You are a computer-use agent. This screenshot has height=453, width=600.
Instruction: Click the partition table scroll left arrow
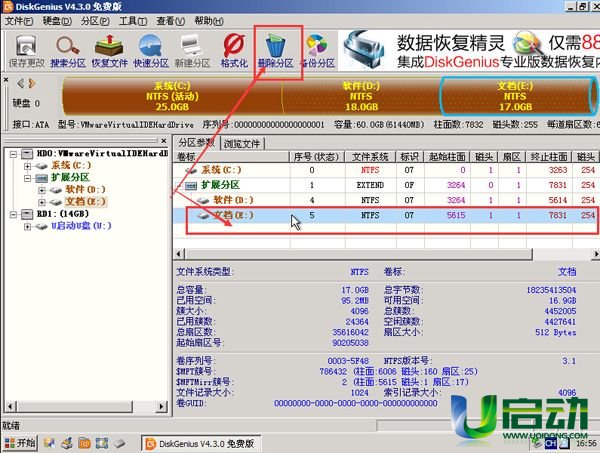[x=179, y=254]
